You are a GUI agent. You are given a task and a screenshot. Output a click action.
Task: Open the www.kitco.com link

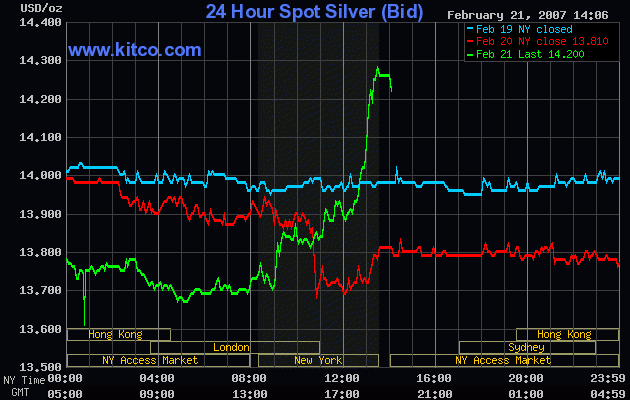click(x=135, y=49)
